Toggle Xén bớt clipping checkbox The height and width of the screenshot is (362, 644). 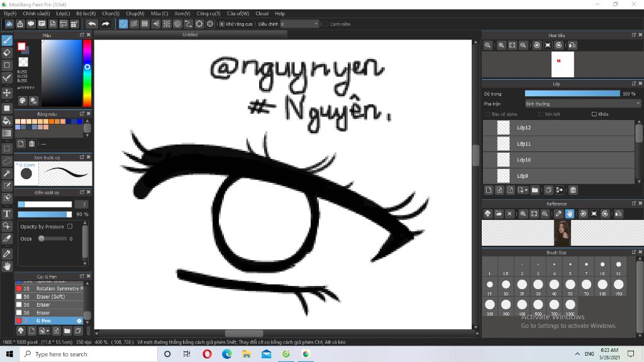(540, 114)
